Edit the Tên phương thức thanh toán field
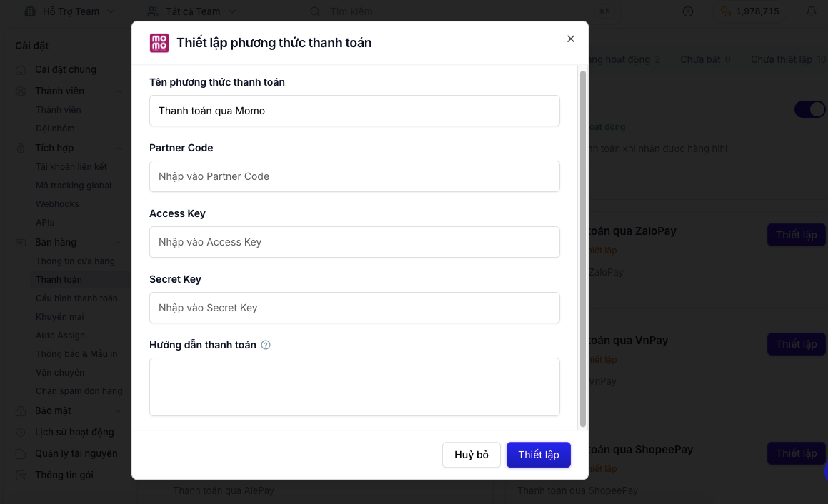 [354, 111]
